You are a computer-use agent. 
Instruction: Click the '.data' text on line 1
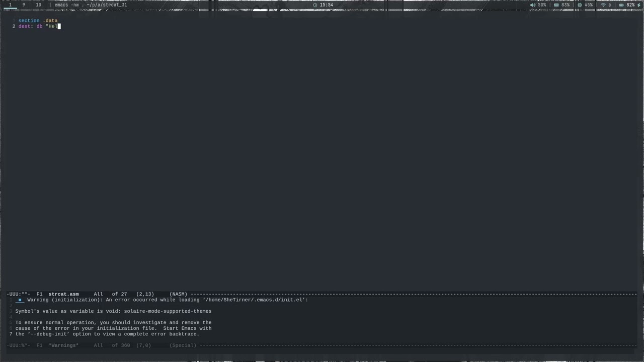pyautogui.click(x=50, y=21)
